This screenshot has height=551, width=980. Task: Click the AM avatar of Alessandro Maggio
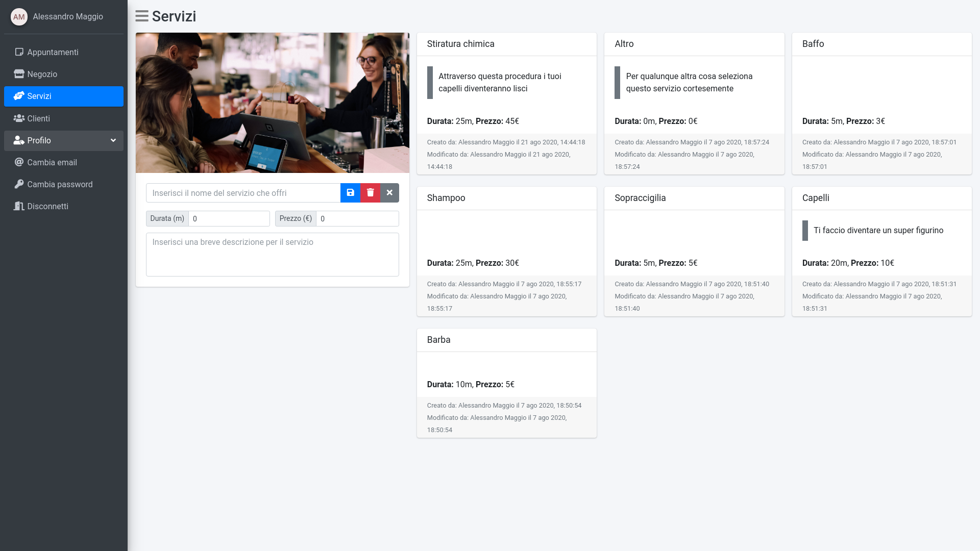coord(19,17)
